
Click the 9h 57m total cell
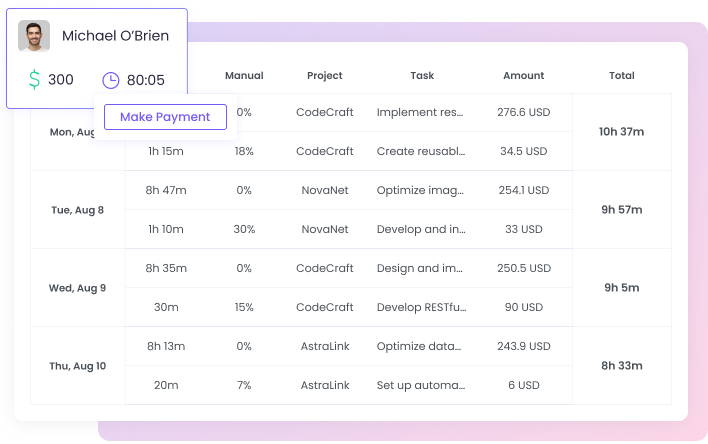pyautogui.click(x=621, y=210)
